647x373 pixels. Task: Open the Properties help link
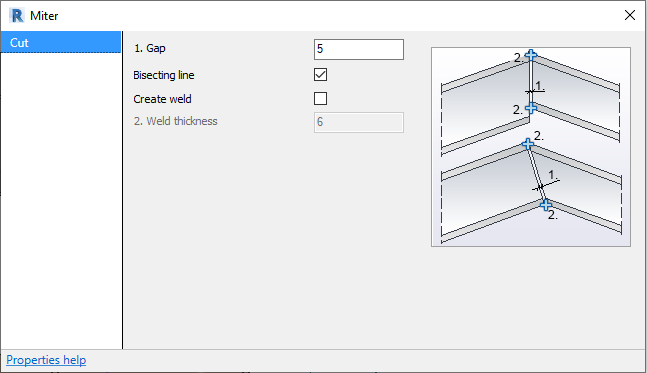coord(46,360)
